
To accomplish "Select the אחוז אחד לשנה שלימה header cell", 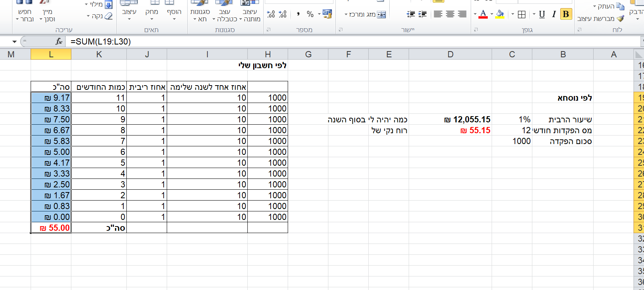I will coord(207,87).
